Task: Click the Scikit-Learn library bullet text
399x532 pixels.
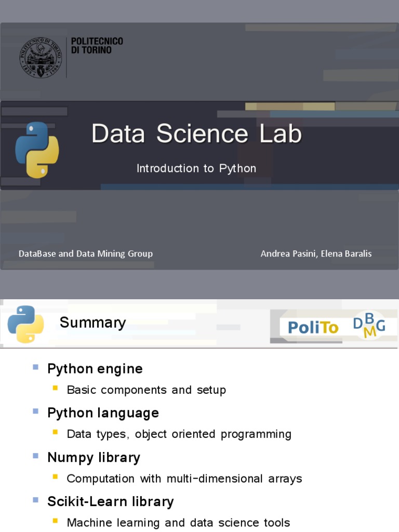Action: 110,501
